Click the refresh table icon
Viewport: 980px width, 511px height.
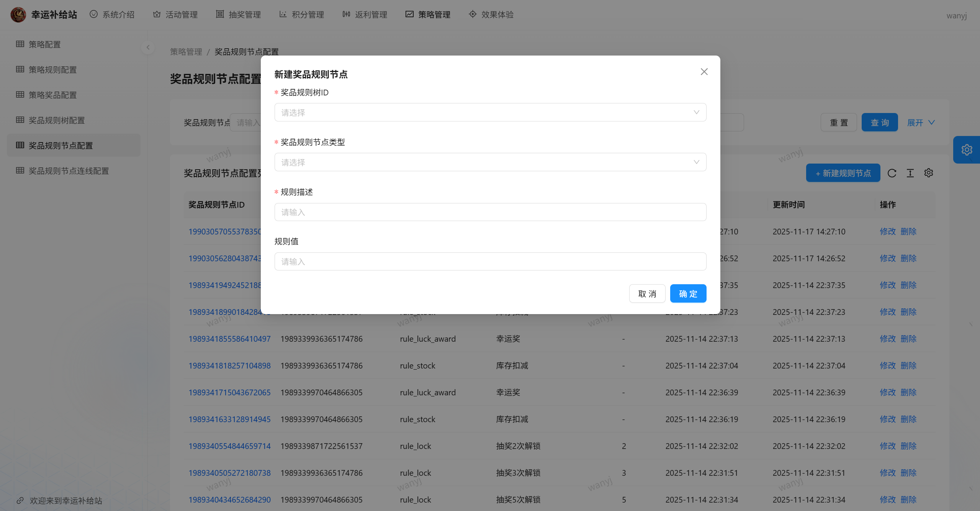pyautogui.click(x=892, y=173)
